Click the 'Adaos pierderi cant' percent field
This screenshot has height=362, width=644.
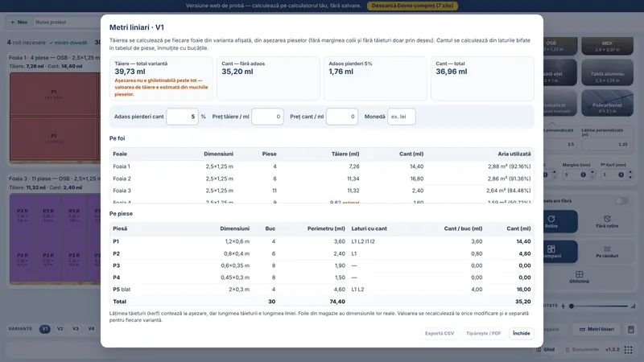point(183,117)
